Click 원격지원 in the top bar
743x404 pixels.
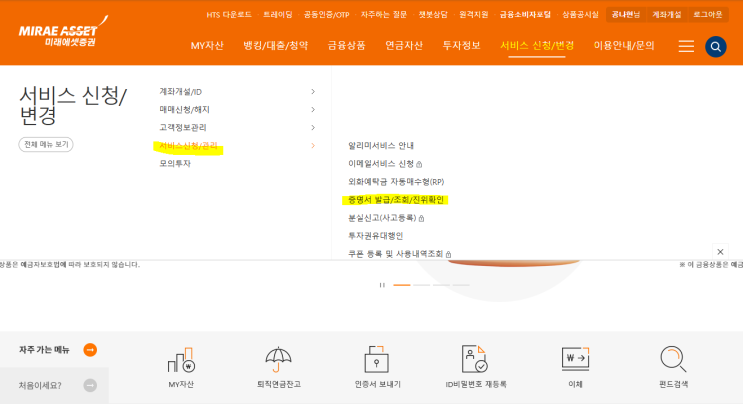473,15
